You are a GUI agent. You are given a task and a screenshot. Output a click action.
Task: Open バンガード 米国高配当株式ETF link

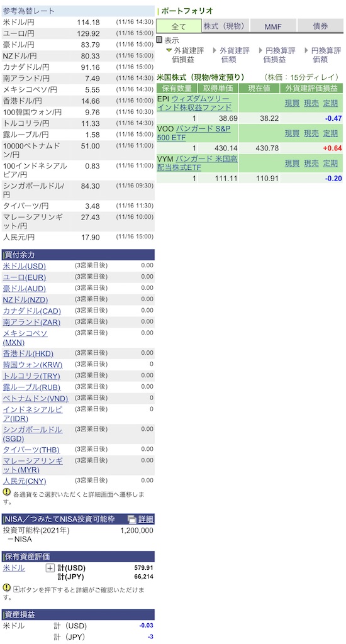point(198,164)
